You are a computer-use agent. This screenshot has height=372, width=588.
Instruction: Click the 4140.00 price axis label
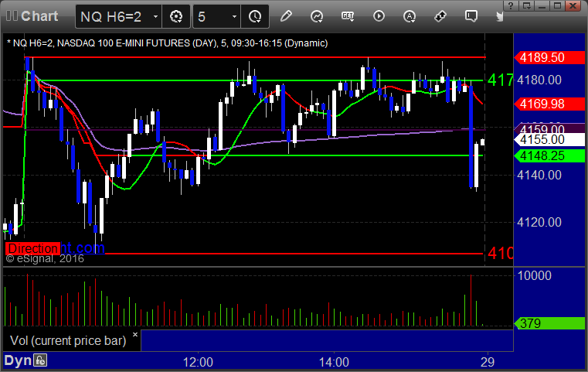click(x=539, y=175)
